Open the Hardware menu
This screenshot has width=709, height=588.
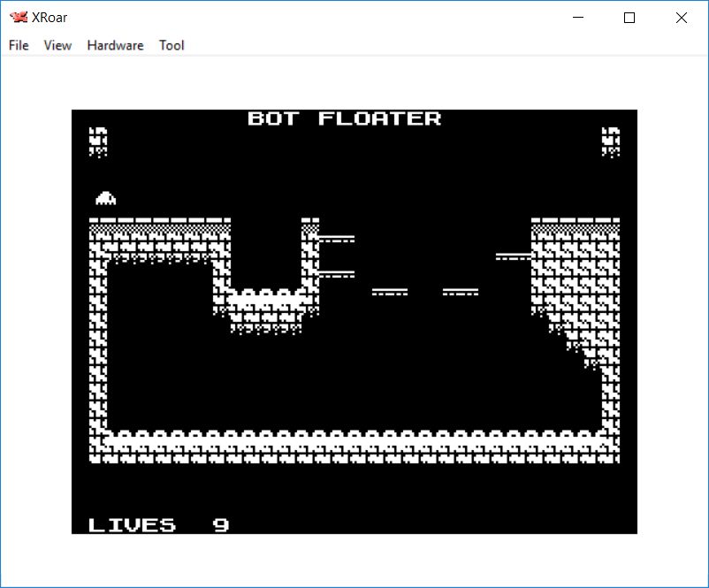coord(115,45)
